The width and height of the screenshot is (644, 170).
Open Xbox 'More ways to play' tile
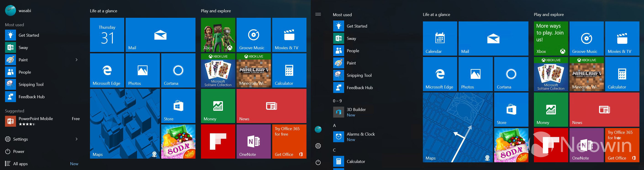click(x=551, y=39)
